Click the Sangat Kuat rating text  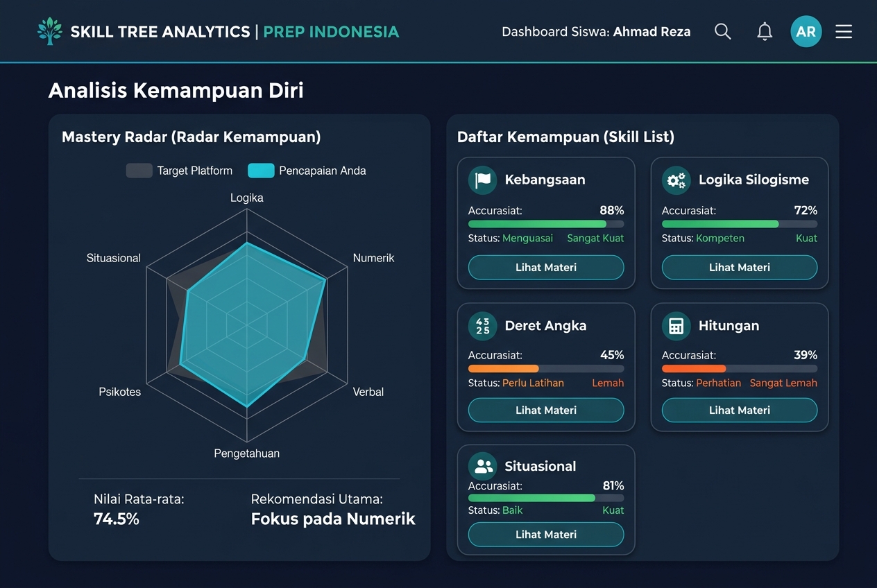tap(595, 238)
